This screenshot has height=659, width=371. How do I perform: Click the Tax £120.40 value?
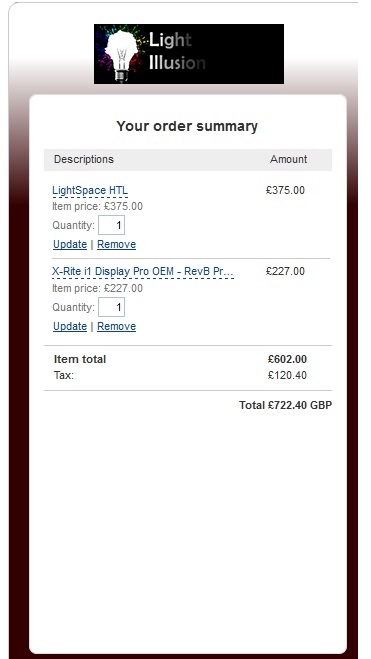click(287, 375)
